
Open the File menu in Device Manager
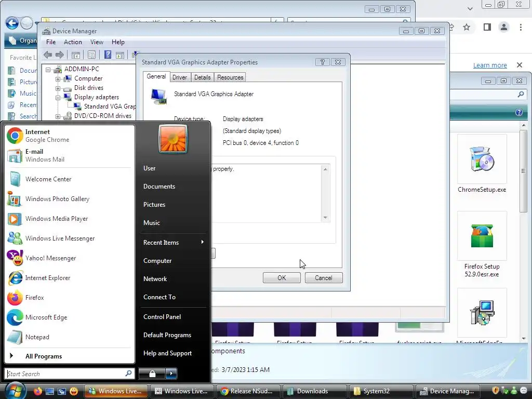click(x=51, y=42)
